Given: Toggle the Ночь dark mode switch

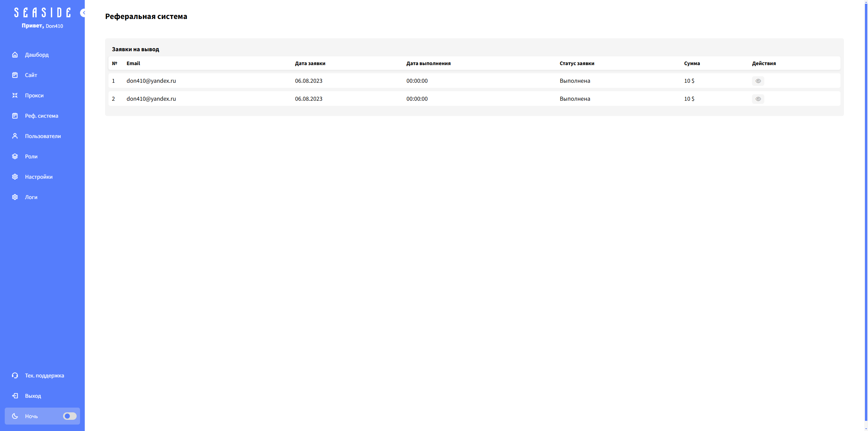Looking at the screenshot, I should pyautogui.click(x=70, y=416).
